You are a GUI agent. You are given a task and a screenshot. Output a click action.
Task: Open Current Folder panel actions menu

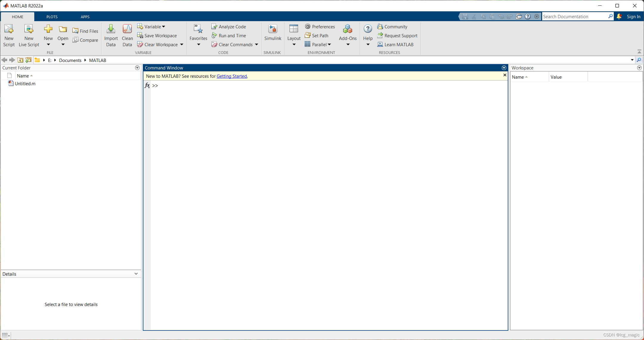tap(137, 68)
